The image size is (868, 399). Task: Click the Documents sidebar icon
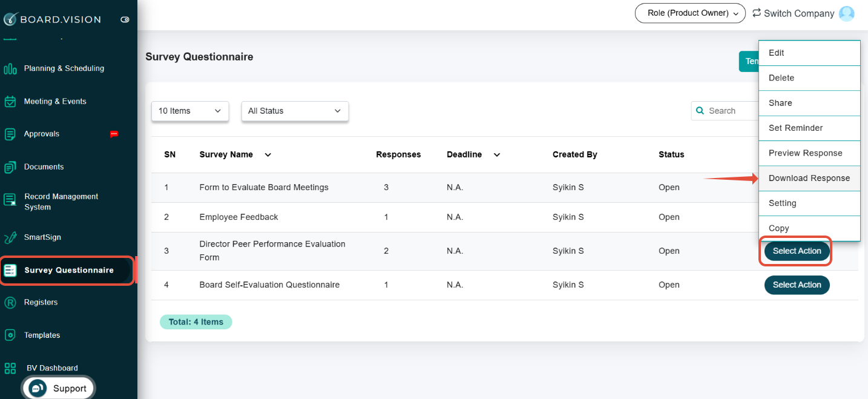pyautogui.click(x=10, y=167)
